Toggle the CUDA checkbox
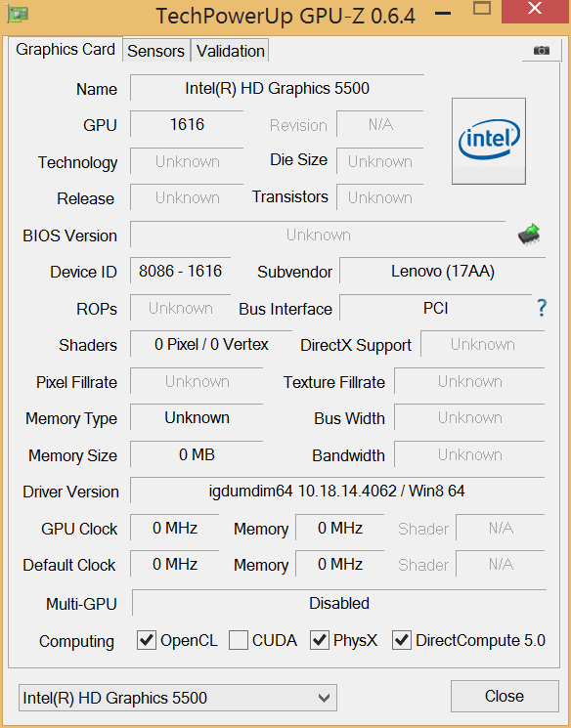The height and width of the screenshot is (728, 571). click(239, 640)
